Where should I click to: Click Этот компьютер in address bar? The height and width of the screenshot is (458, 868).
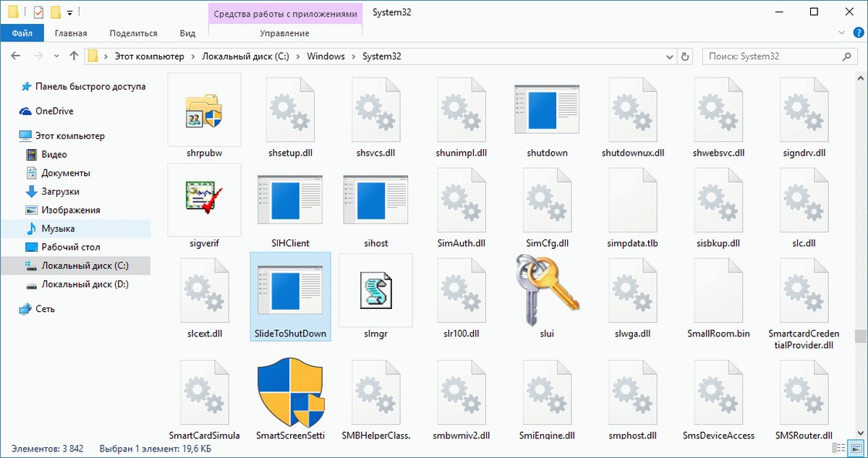pos(148,56)
